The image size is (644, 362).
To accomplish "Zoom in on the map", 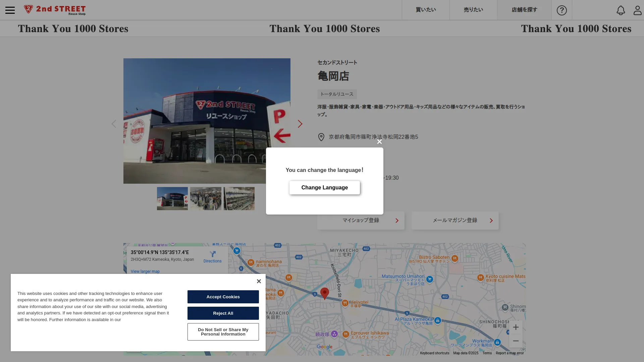I will (x=516, y=327).
